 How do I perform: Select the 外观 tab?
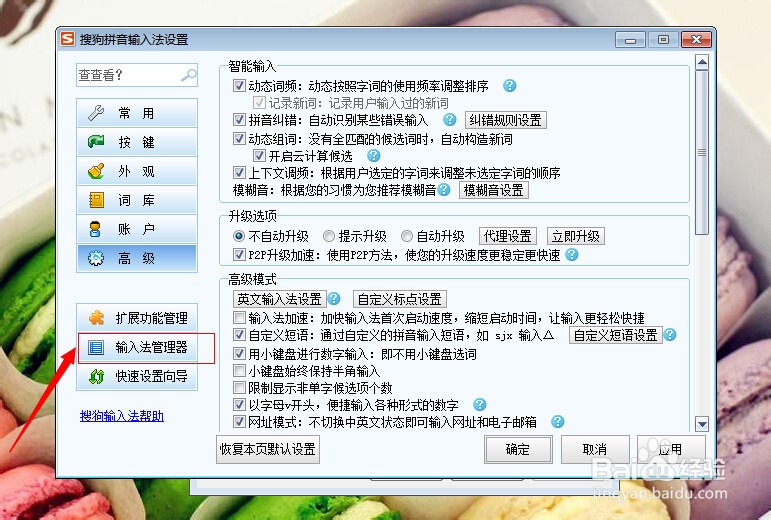(x=137, y=171)
